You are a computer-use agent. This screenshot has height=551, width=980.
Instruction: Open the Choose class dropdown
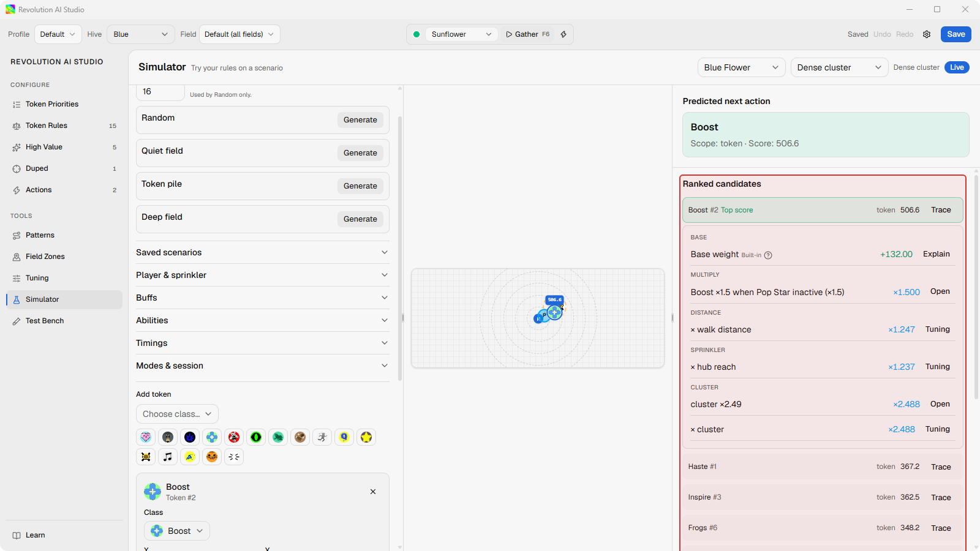pyautogui.click(x=177, y=414)
